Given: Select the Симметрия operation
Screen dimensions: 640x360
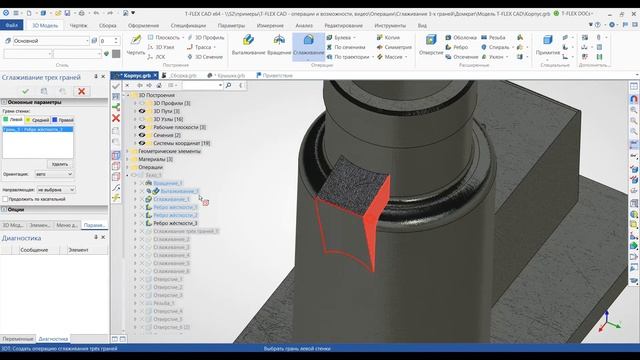Looking at the screenshot, I should pos(394,47).
